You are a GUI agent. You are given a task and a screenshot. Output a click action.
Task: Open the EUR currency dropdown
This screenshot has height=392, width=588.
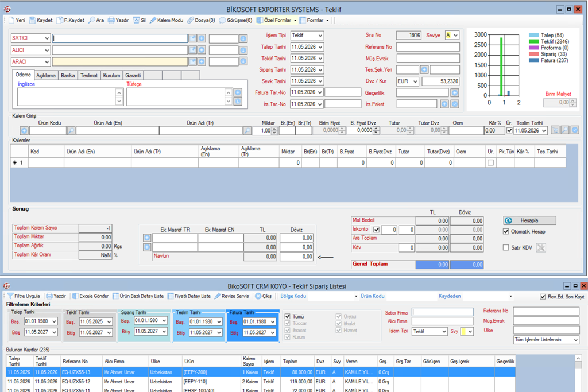415,81
